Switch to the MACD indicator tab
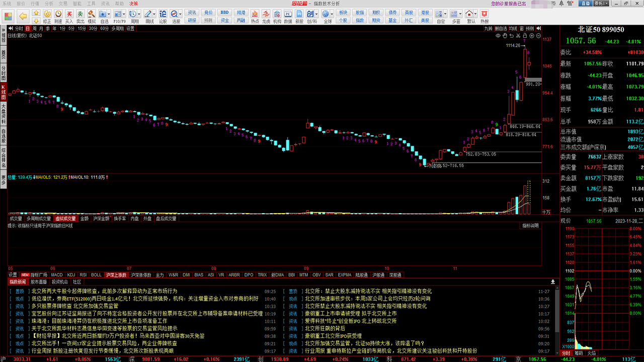Viewport: 644px width, 362px height. pos(57,275)
